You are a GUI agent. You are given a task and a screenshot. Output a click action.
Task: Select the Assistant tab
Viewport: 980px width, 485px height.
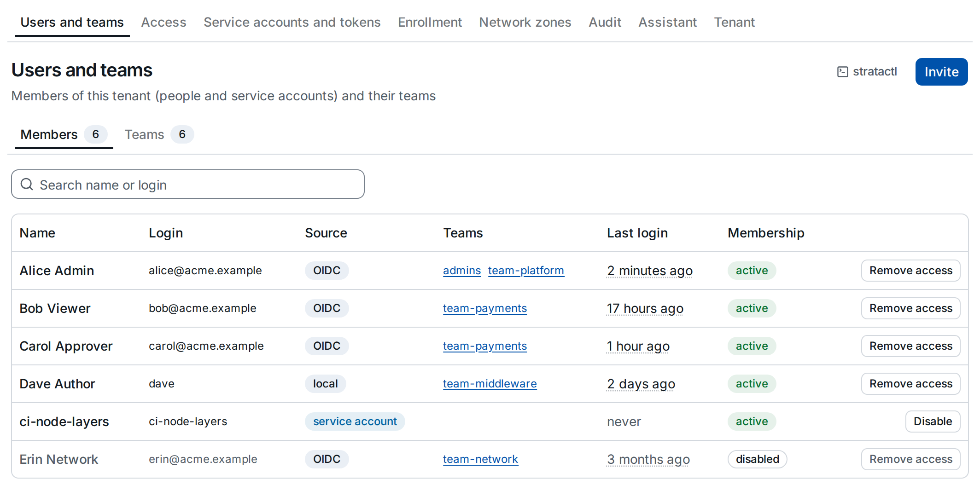pos(667,22)
